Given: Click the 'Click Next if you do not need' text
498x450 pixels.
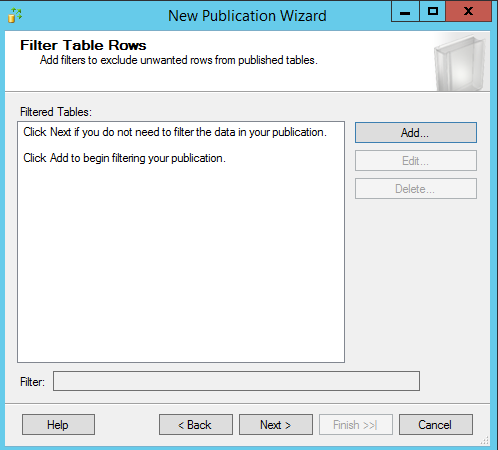Looking at the screenshot, I should [175, 132].
